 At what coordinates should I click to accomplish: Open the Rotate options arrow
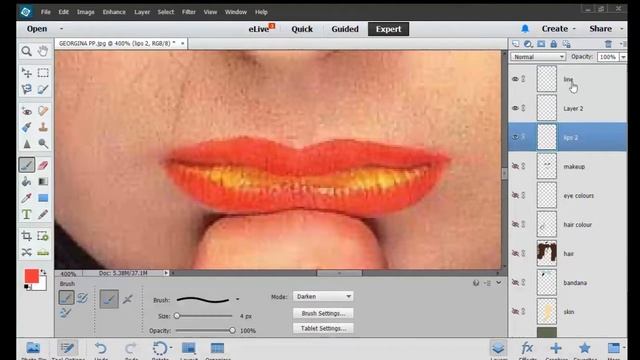(171, 348)
